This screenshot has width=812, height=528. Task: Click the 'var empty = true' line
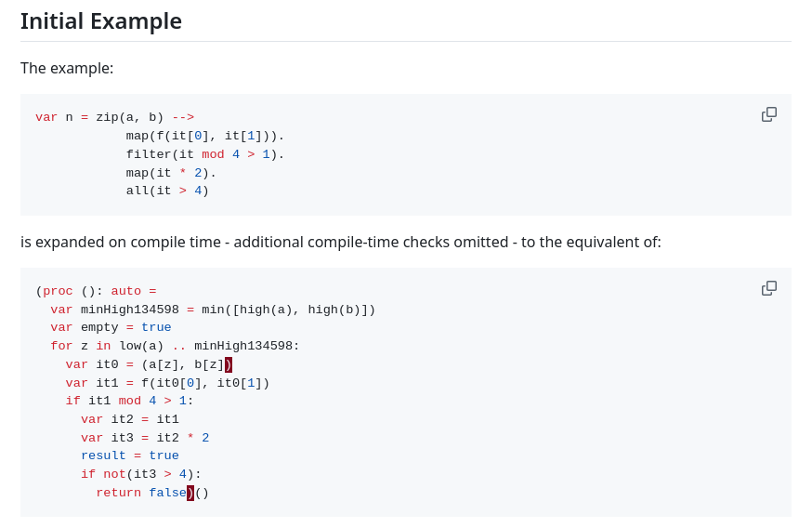(111, 327)
